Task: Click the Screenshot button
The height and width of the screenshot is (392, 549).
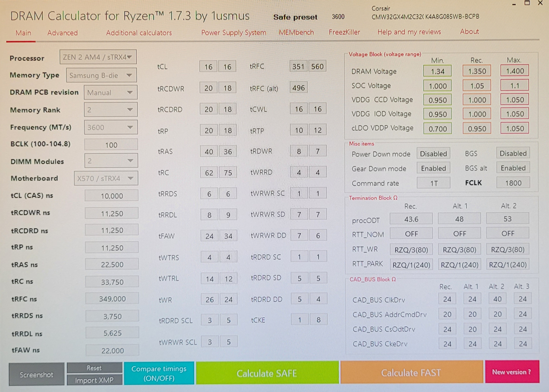Action: click(x=36, y=374)
